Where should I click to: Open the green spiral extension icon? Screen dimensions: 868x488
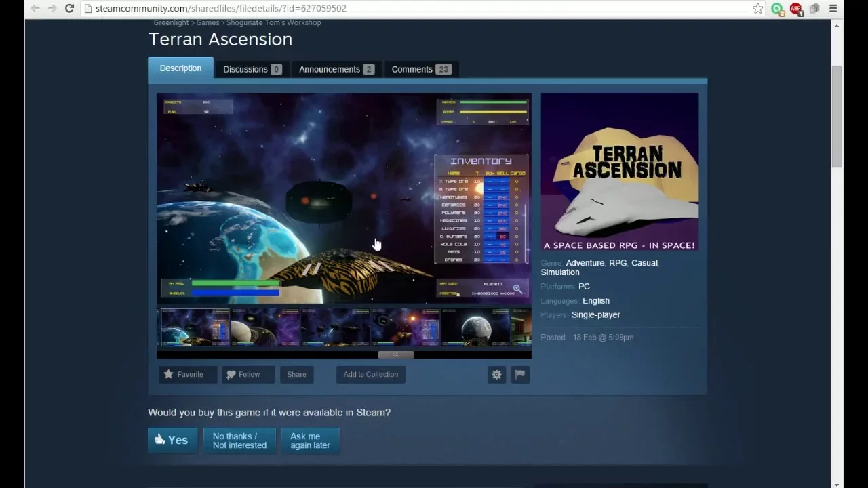point(777,9)
